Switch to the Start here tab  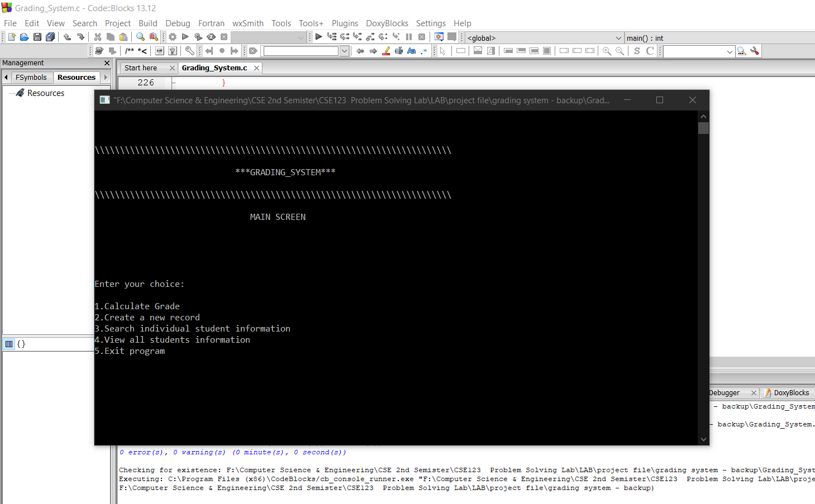coord(141,68)
